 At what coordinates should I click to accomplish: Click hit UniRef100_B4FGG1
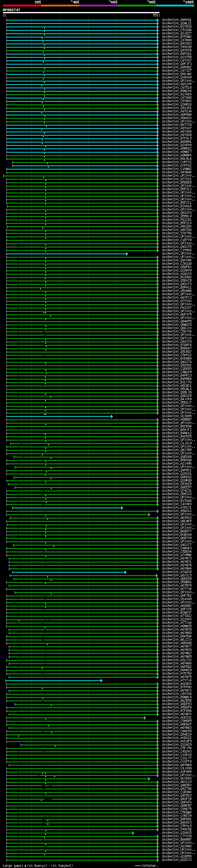tap(177, 54)
